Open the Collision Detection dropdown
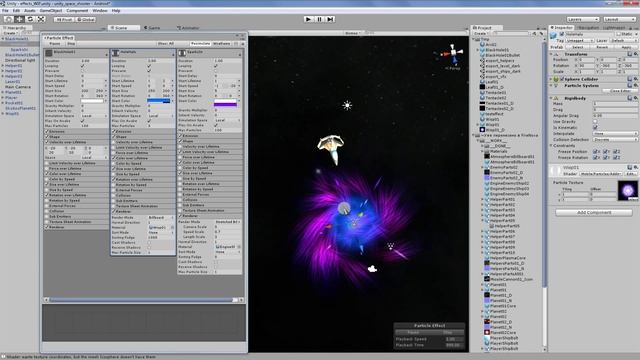The image size is (640, 360). tap(615, 140)
